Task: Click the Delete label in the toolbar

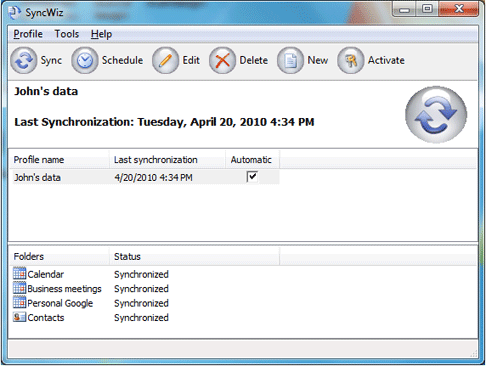Action: (x=254, y=60)
